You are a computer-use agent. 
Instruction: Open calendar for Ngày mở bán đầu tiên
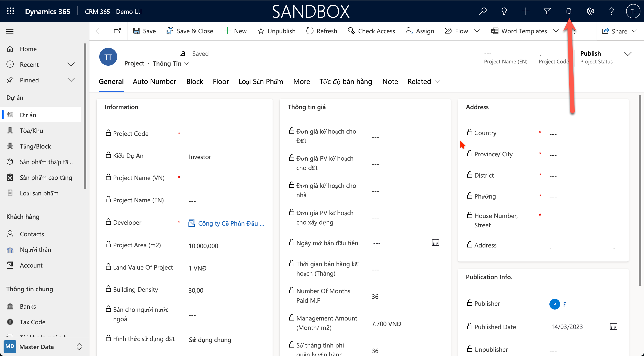(435, 242)
